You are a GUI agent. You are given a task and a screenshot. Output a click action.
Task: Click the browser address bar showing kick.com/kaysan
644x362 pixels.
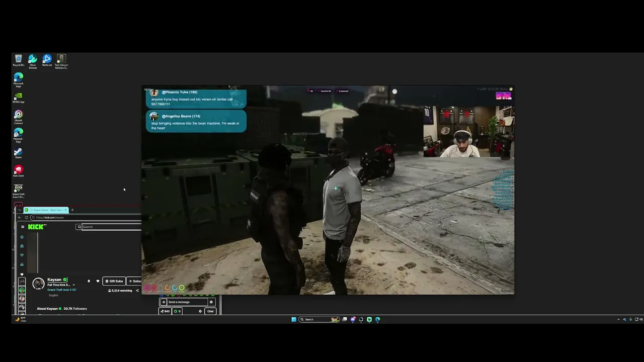86,218
